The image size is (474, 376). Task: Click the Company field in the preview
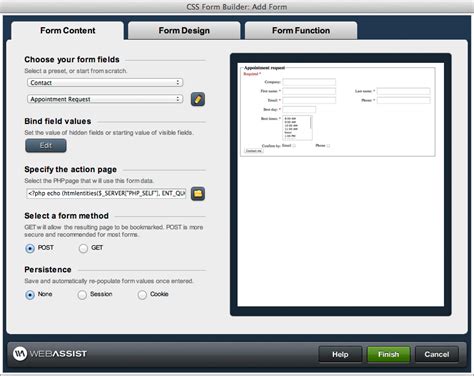coord(309,82)
